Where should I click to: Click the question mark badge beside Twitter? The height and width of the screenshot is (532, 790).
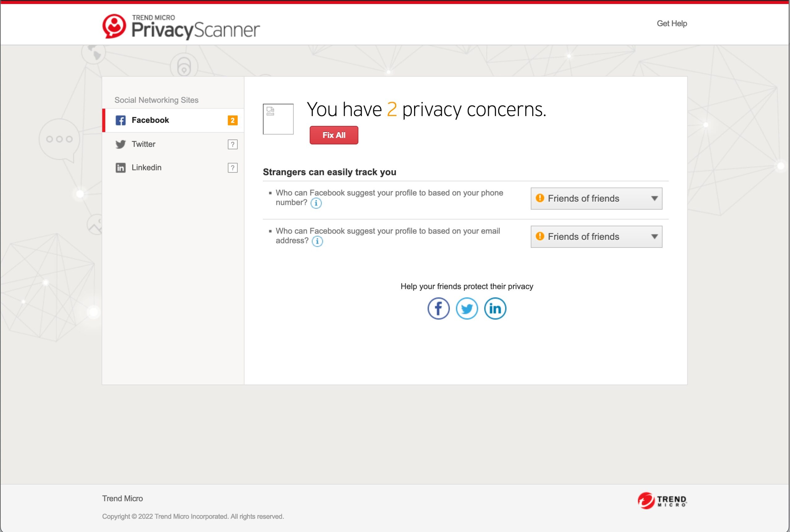[x=232, y=144]
